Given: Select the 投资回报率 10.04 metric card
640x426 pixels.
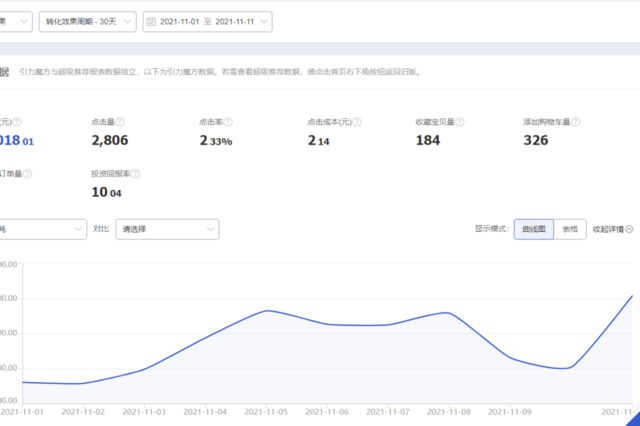Looking at the screenshot, I should tap(116, 184).
